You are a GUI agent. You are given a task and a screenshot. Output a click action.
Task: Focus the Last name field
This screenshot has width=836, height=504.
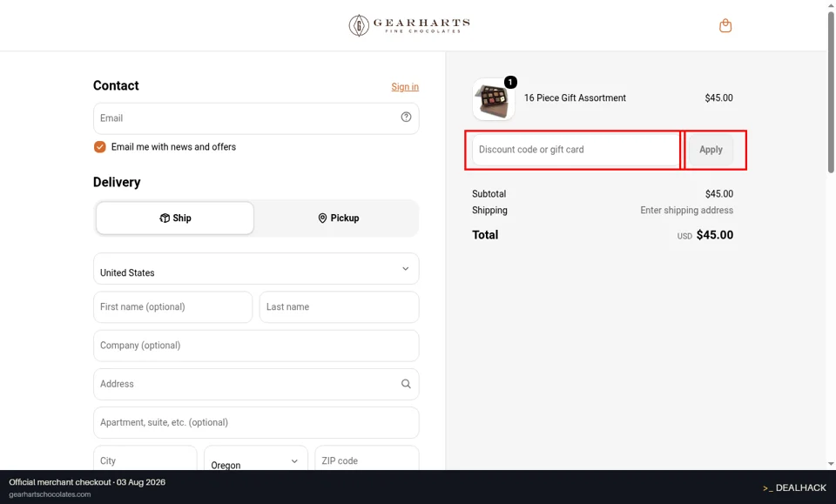pos(339,307)
